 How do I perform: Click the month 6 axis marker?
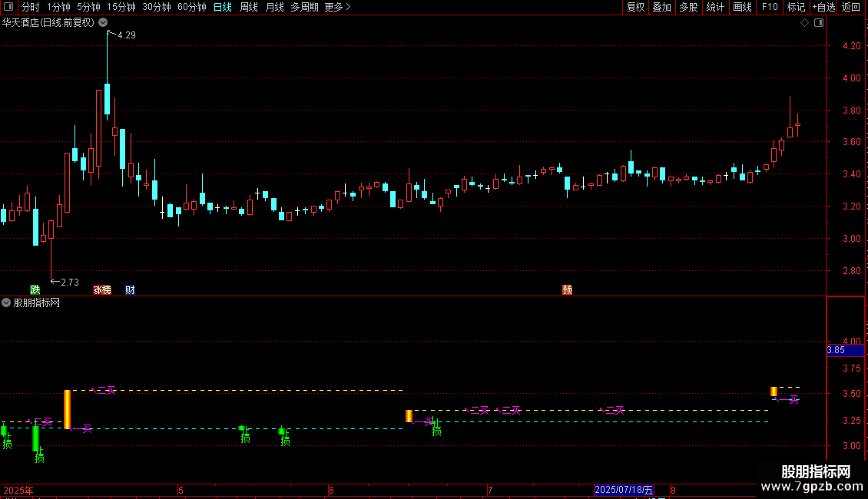click(331, 490)
